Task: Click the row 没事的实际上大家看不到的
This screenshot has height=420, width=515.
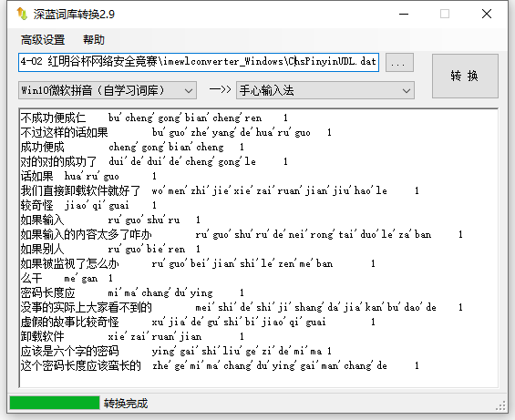Action: (242, 307)
